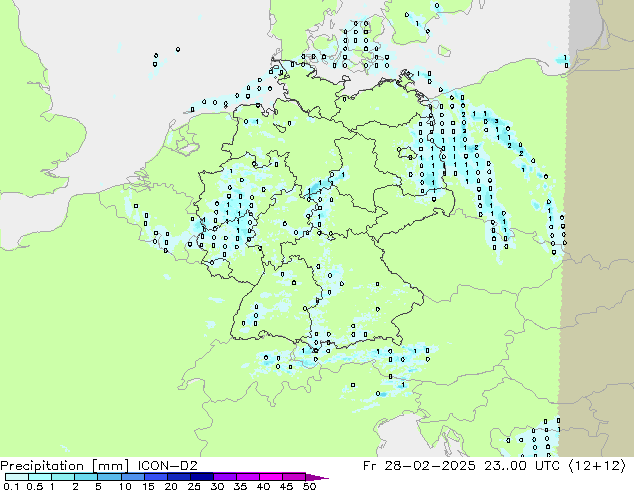The image size is (634, 490).
Task: Click the "Precipitation" title word
Action: tap(42, 466)
